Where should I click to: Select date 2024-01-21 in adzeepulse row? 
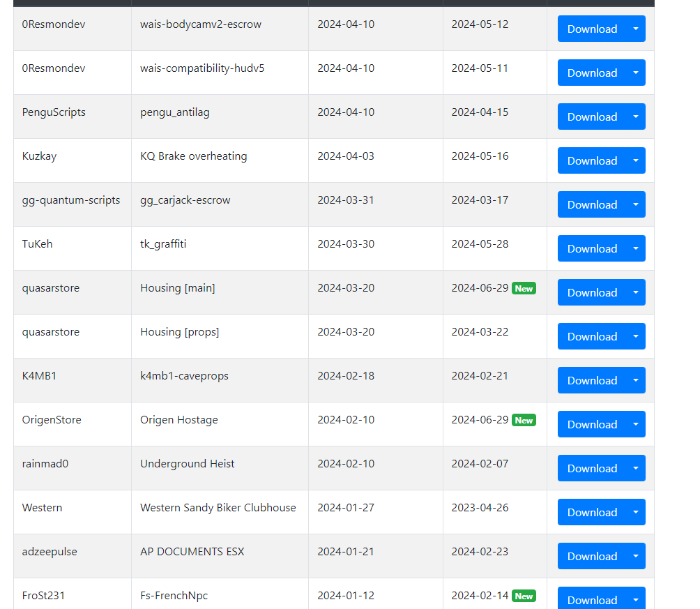pyautogui.click(x=346, y=552)
